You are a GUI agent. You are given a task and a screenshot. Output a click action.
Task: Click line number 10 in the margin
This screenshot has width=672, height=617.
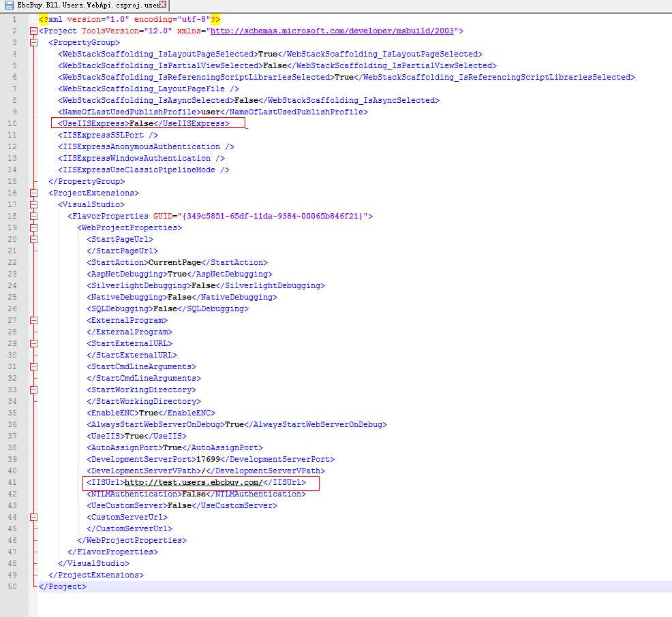coord(12,123)
